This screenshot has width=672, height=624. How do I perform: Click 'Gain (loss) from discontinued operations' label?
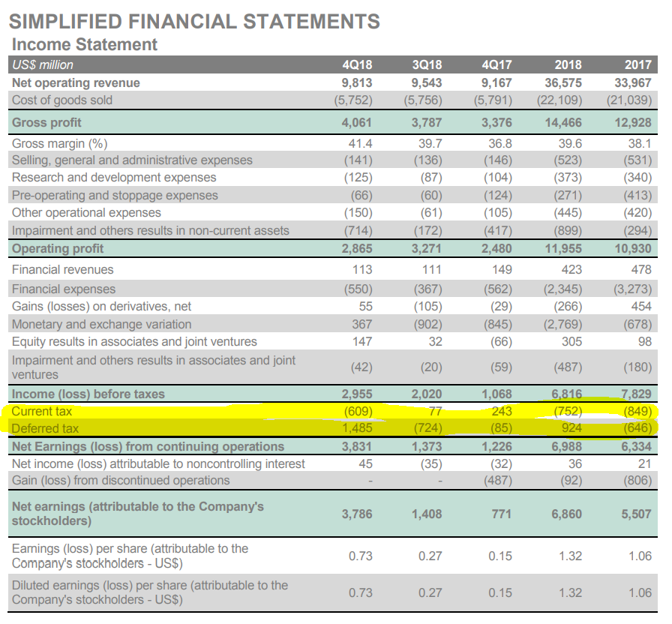(121, 481)
